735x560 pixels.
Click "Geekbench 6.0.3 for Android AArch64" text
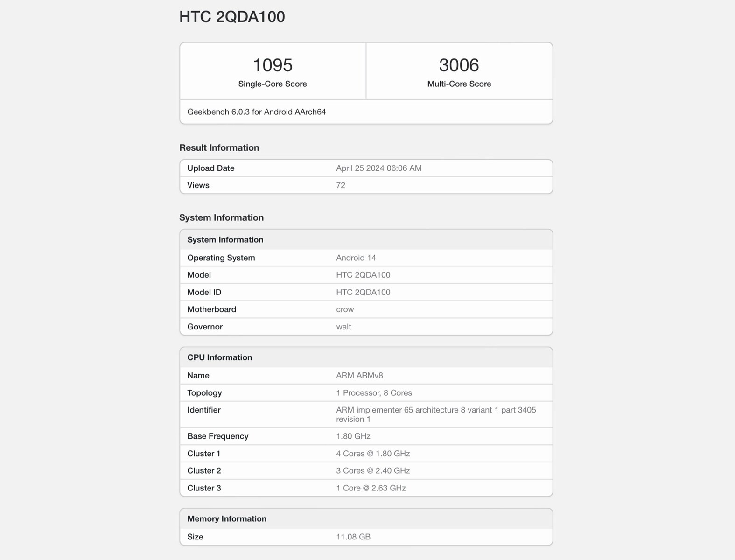(257, 112)
